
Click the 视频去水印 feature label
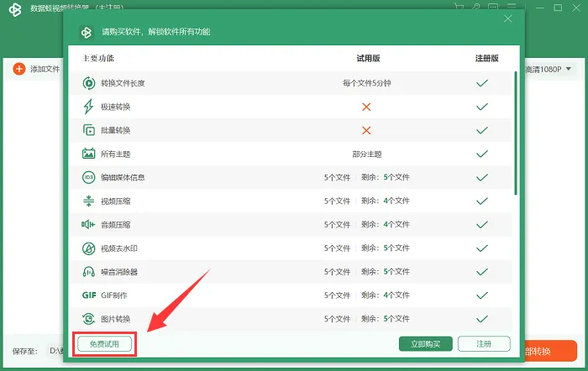[119, 248]
